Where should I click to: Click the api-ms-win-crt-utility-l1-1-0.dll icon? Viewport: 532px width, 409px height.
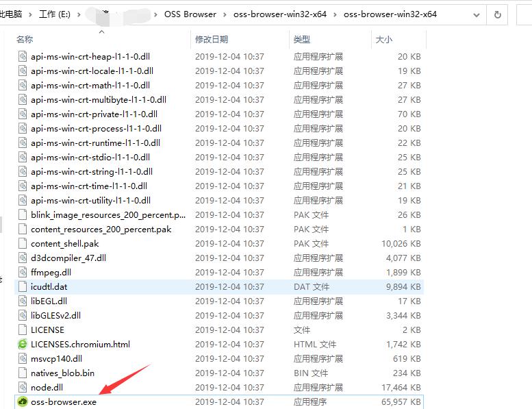pyautogui.click(x=23, y=200)
